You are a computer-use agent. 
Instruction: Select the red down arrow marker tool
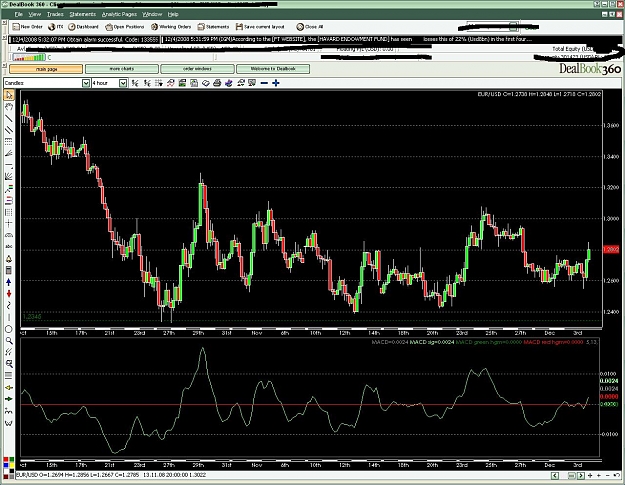point(8,294)
